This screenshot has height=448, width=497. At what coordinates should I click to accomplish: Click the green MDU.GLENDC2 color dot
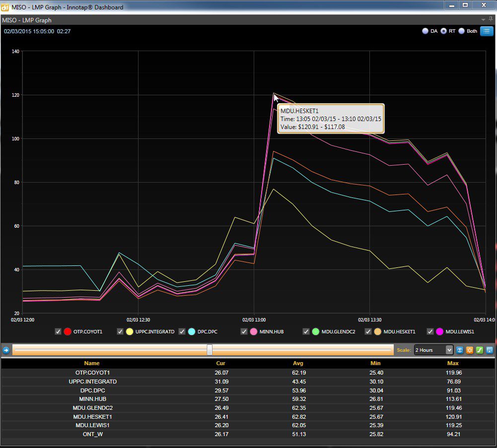click(315, 331)
